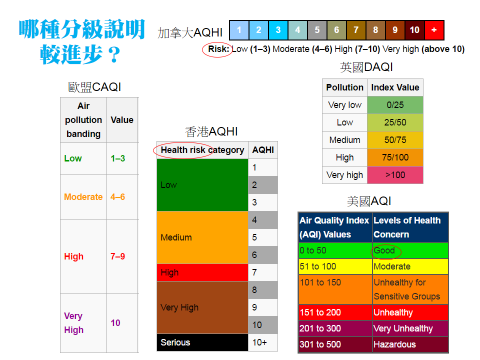Click the blue Chinese slide title
This screenshot has width=480, height=360.
coord(82,41)
